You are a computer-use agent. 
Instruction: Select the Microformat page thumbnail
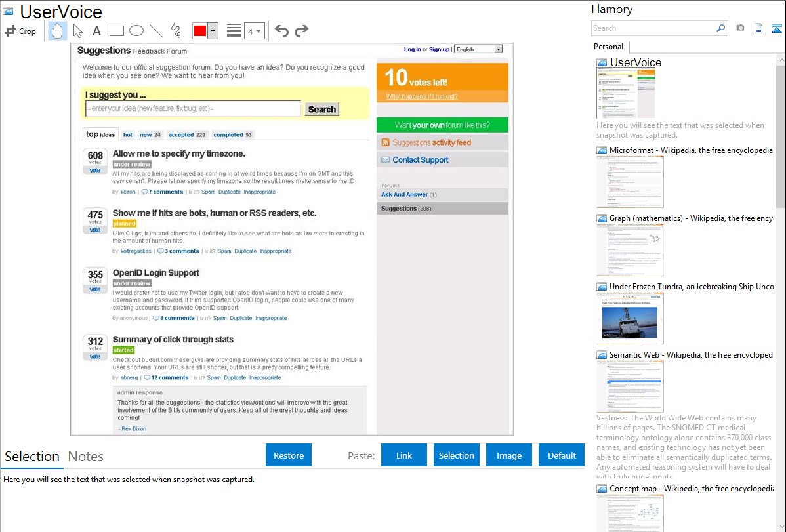[x=630, y=182]
